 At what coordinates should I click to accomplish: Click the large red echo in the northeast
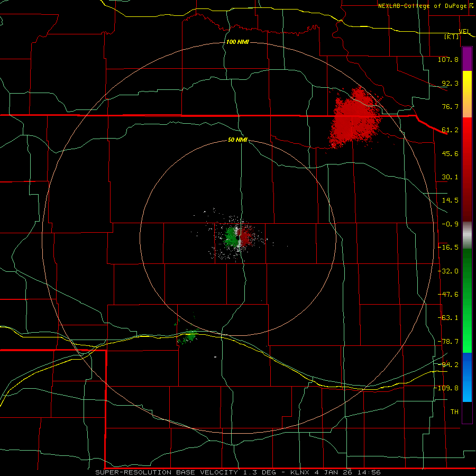tap(355, 118)
